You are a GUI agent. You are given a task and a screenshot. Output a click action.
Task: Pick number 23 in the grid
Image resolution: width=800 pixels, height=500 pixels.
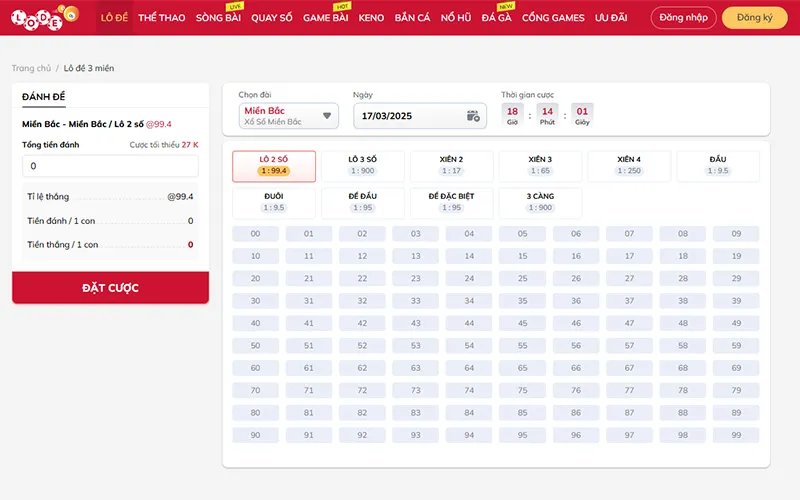(416, 279)
